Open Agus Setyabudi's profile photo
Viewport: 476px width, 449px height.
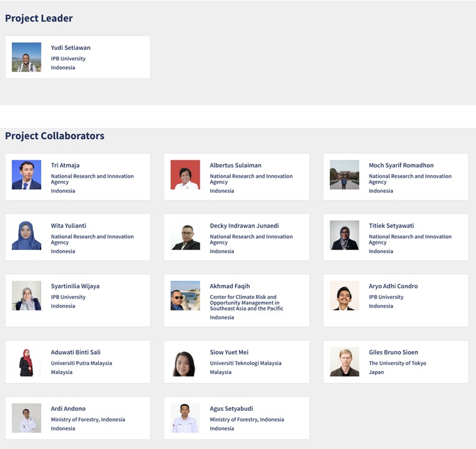point(185,418)
